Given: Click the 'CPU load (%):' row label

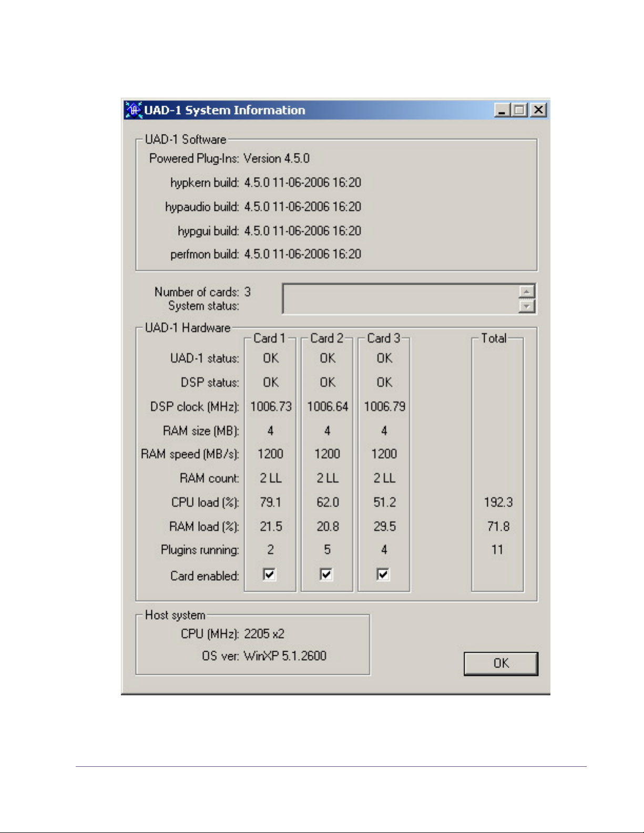Looking at the screenshot, I should click(x=205, y=502).
